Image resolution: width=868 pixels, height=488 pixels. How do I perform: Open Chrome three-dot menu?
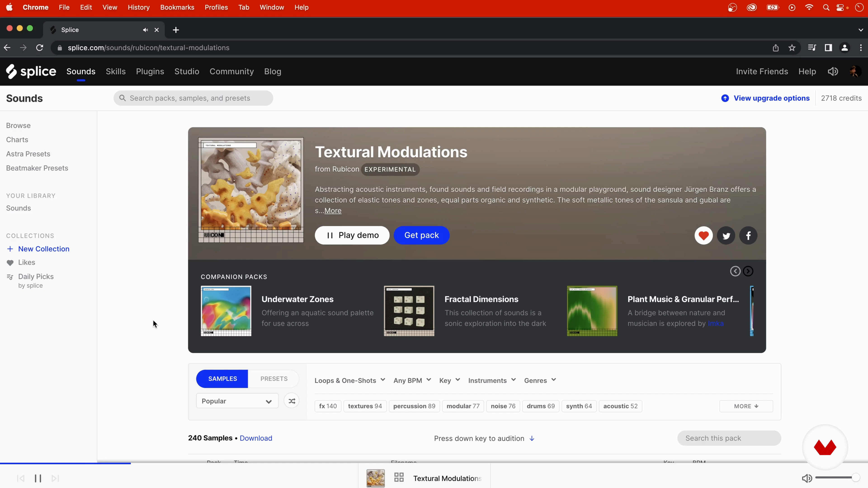pyautogui.click(x=861, y=48)
